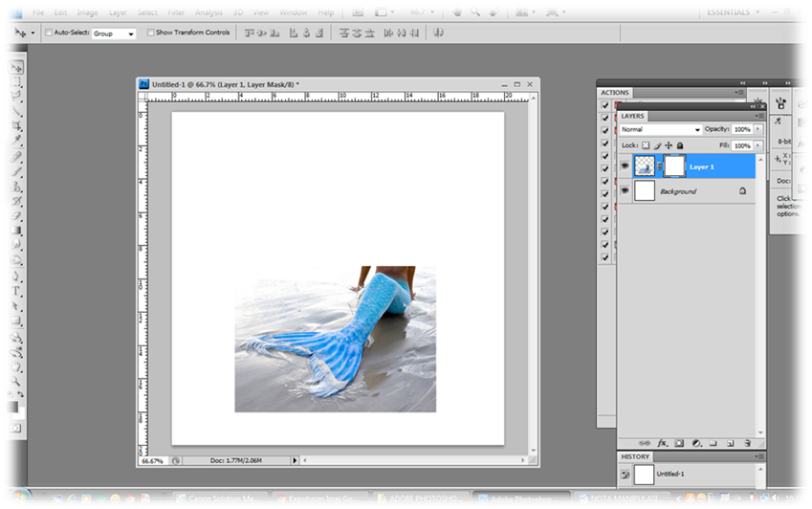Select the Eyedropper tool
The width and height of the screenshot is (812, 509).
(x=16, y=141)
